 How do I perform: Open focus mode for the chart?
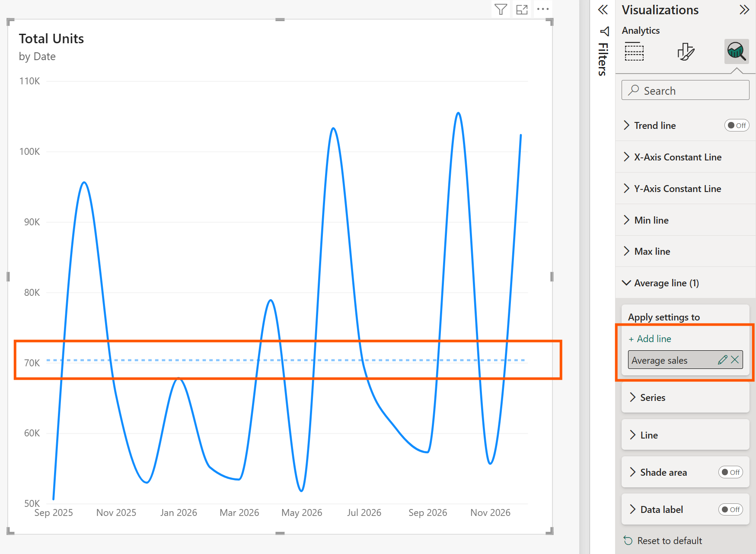coord(522,9)
